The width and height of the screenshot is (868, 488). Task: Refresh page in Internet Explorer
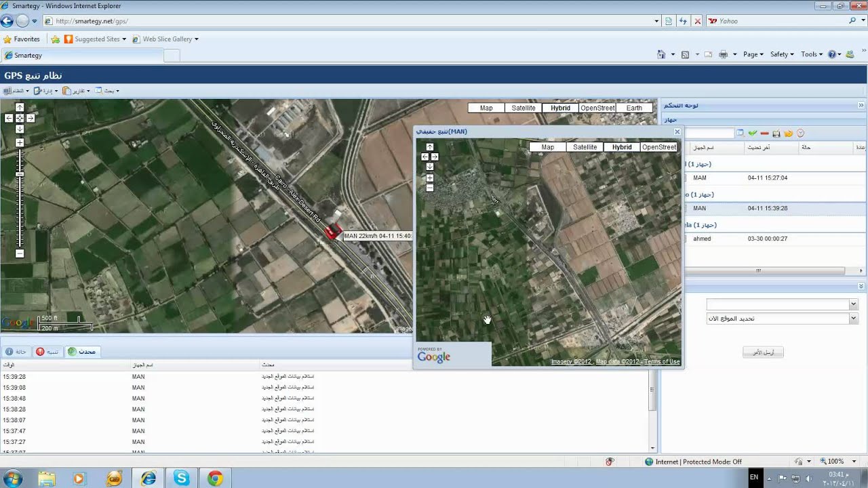pos(684,21)
